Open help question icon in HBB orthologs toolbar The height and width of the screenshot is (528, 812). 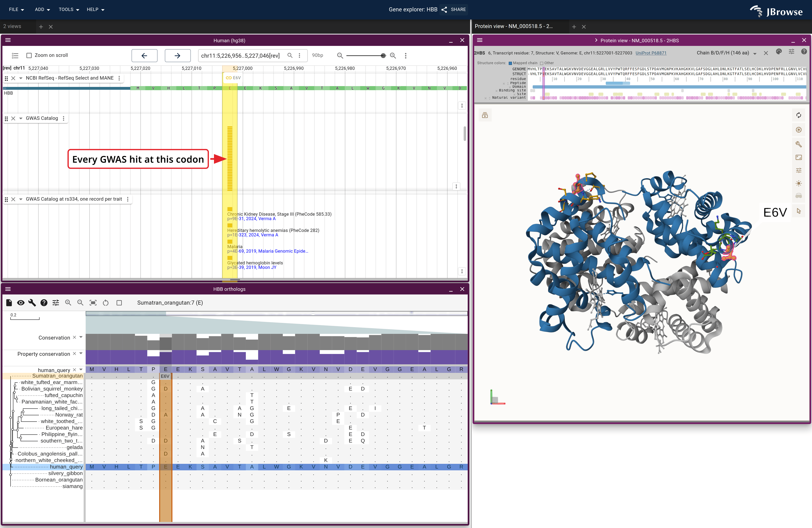point(44,303)
